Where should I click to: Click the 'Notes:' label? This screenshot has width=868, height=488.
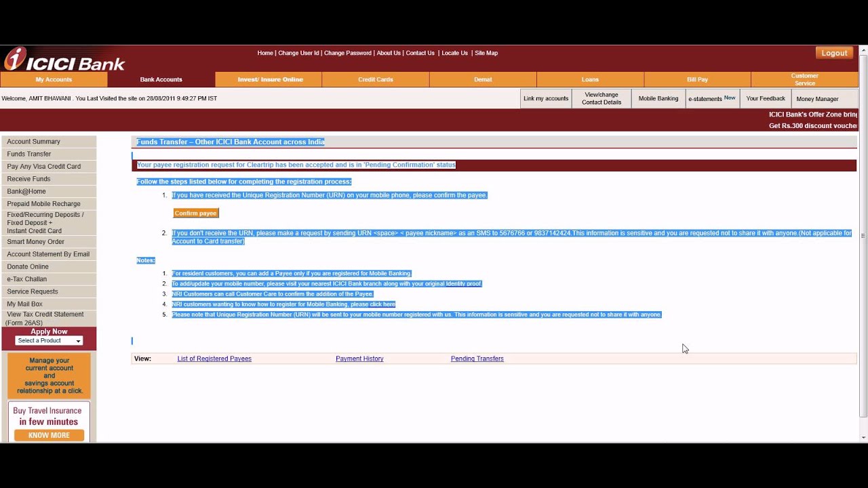point(146,260)
